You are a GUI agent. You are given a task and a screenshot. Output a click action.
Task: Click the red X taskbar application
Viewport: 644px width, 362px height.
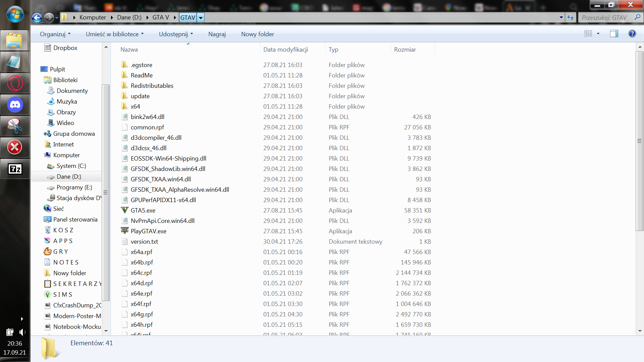pos(15,147)
